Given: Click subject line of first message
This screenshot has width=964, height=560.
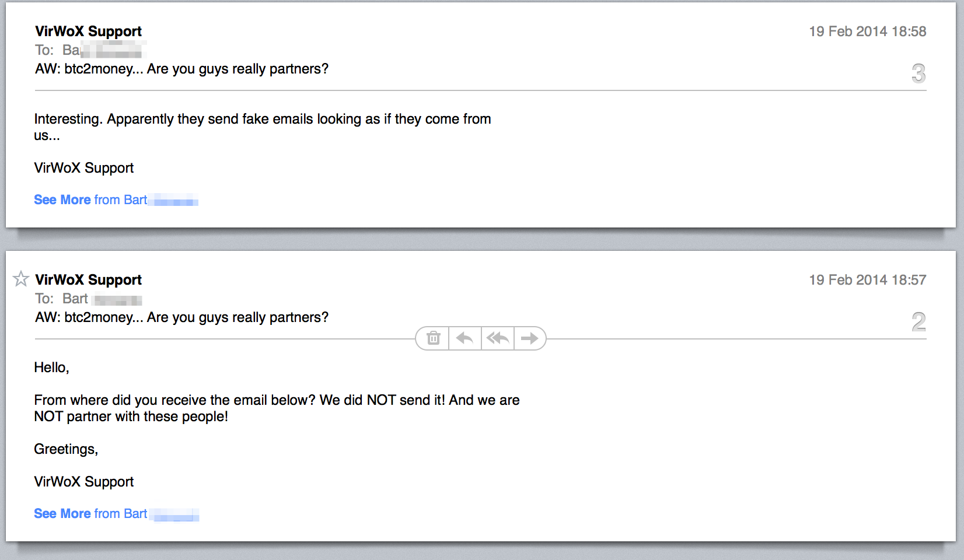Looking at the screenshot, I should (181, 69).
